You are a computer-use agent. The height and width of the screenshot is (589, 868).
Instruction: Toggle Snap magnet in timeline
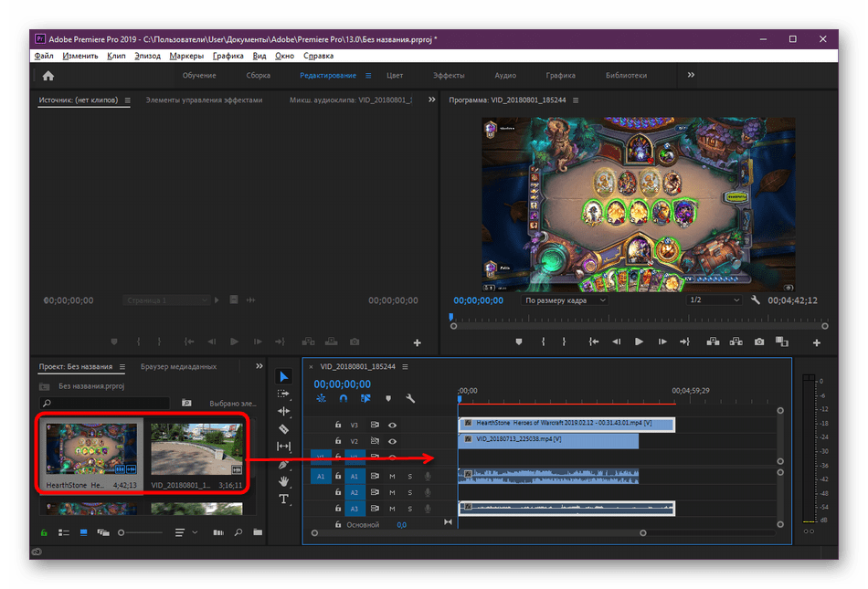click(x=344, y=398)
